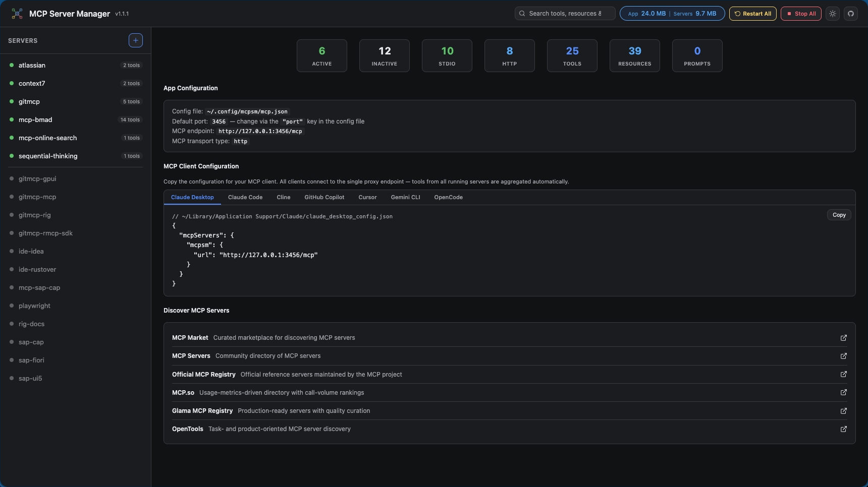This screenshot has height=487, width=868.
Task: Click the restart icon inside Restart All
Action: coord(737,14)
